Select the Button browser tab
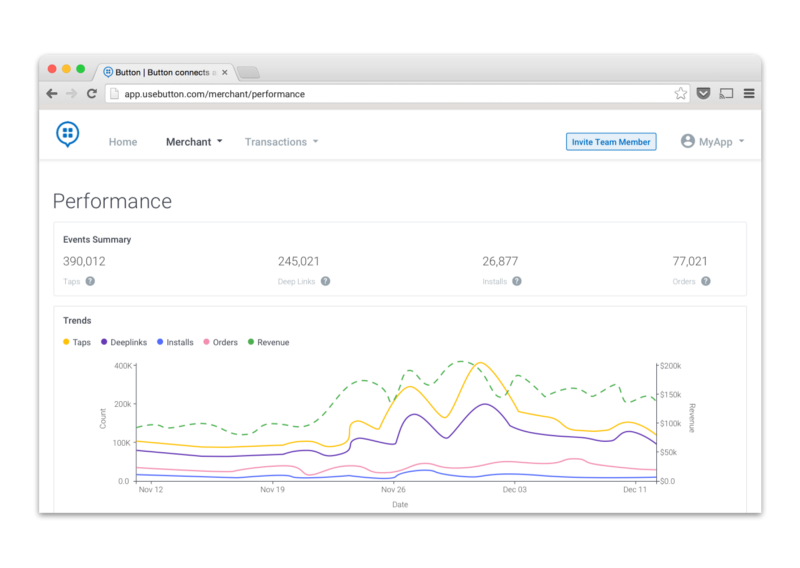 point(165,72)
